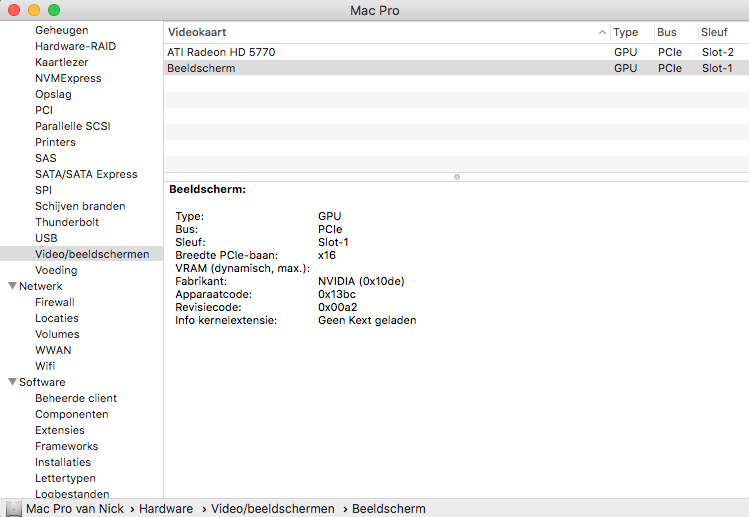Select Lettertypen sidebar entry
The width and height of the screenshot is (749, 517).
(65, 478)
